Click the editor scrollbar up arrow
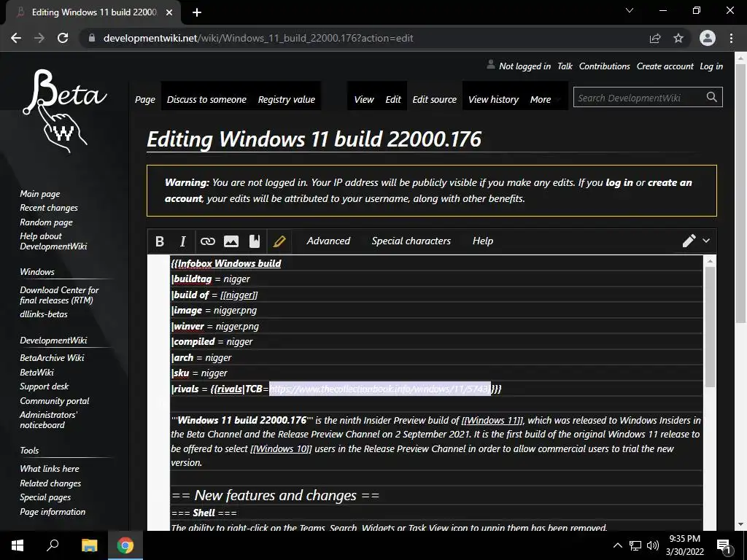Viewport: 747px width, 560px height. click(x=710, y=260)
